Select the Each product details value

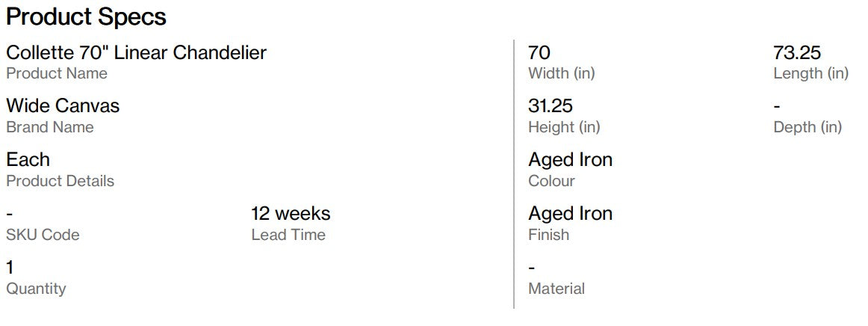(x=28, y=159)
